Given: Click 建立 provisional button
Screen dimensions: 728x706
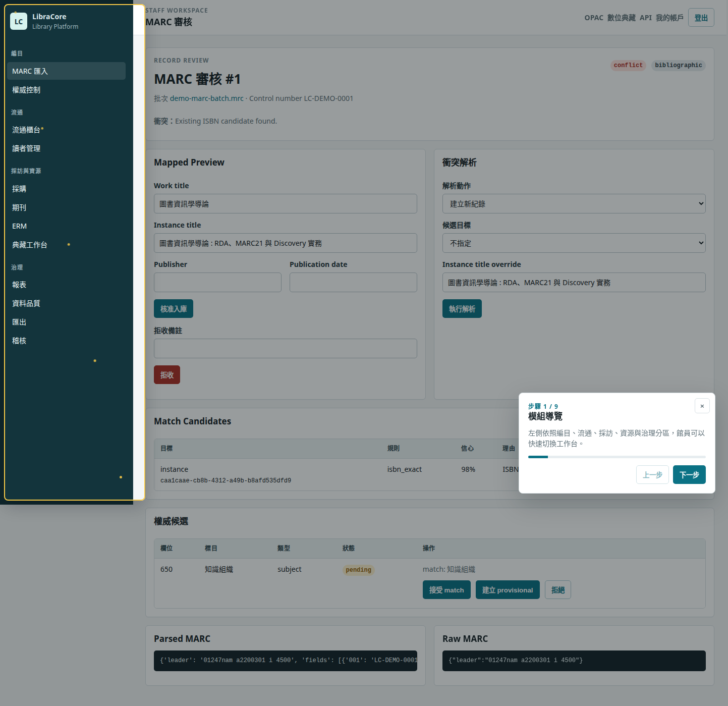Looking at the screenshot, I should coord(508,590).
